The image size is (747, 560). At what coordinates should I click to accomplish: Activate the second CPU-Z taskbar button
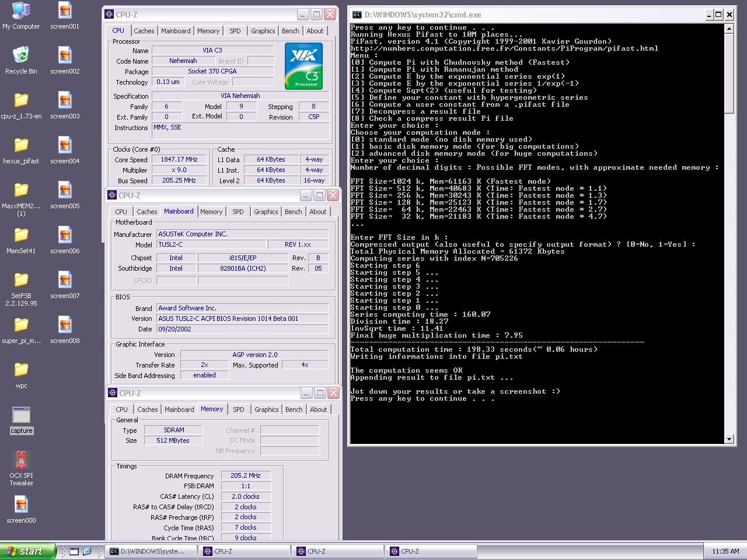click(337, 551)
